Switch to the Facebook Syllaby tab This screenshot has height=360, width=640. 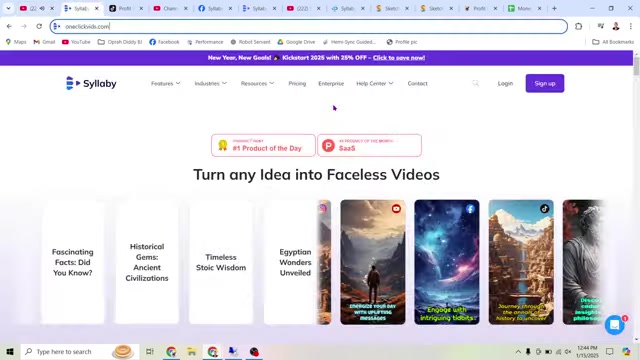(x=214, y=8)
